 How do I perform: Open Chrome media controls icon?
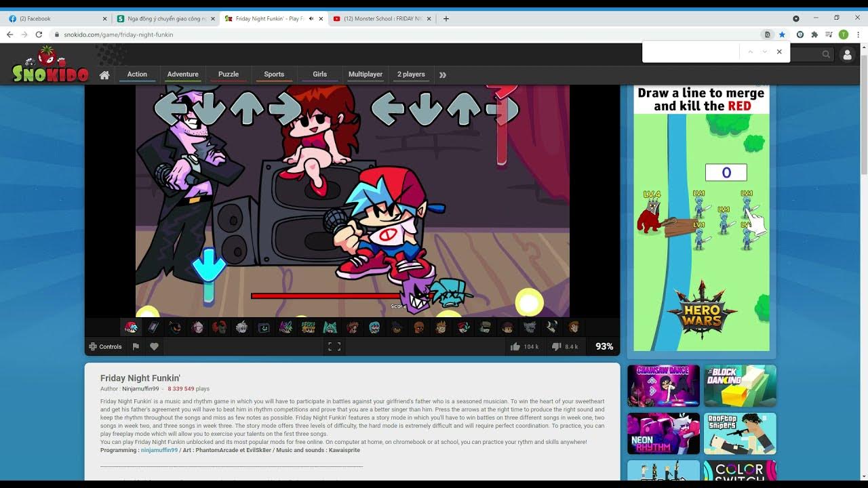coord(829,35)
